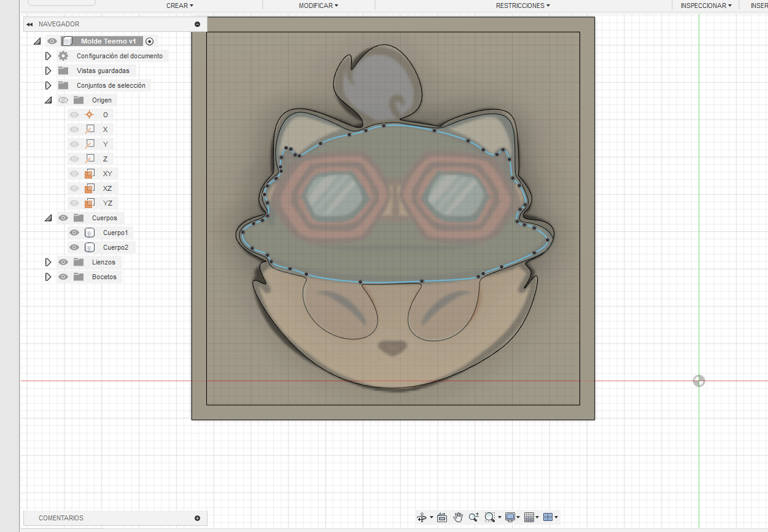Open the Zoom Window dropdown arrow
The width and height of the screenshot is (768, 532).
coord(500,518)
